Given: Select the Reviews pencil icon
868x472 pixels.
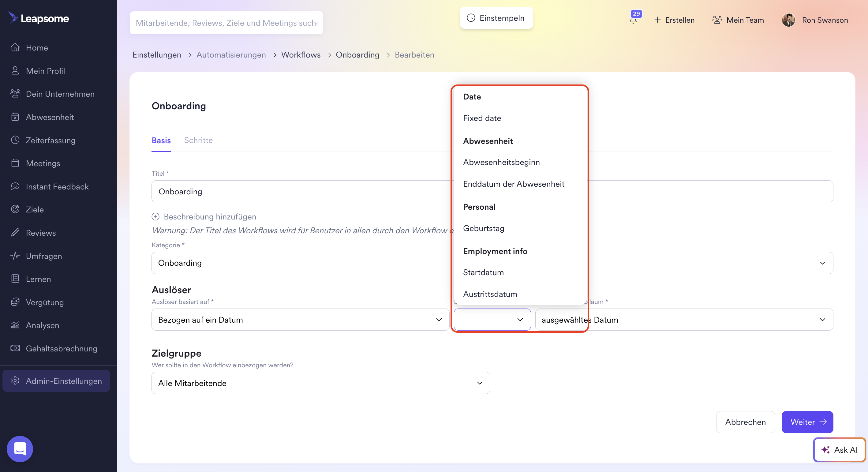Looking at the screenshot, I should coord(15,232).
